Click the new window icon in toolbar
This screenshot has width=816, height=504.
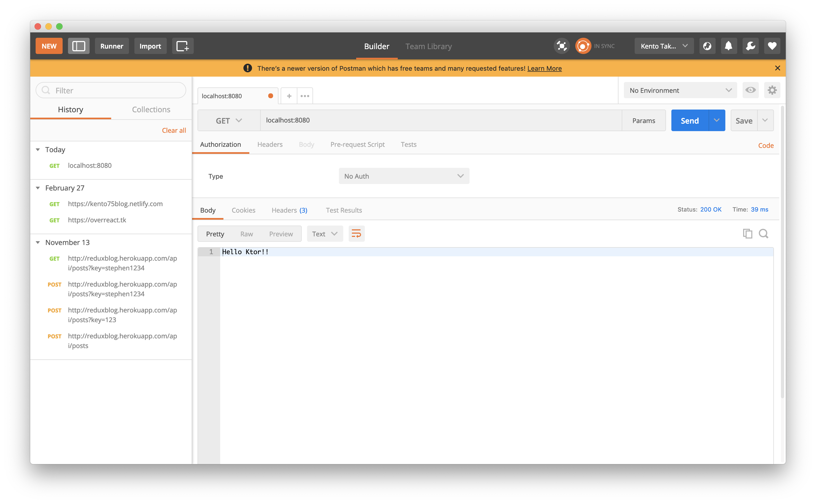182,46
